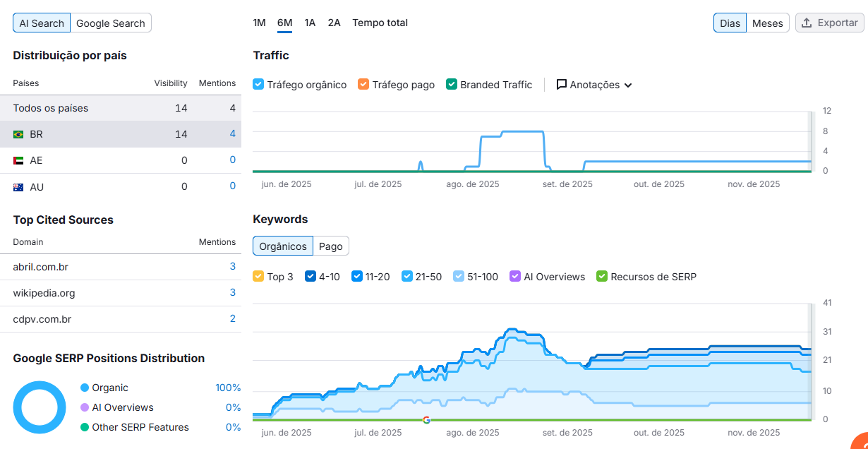This screenshot has width=868, height=449.
Task: Switch to the Google Search tab
Action: (x=111, y=23)
